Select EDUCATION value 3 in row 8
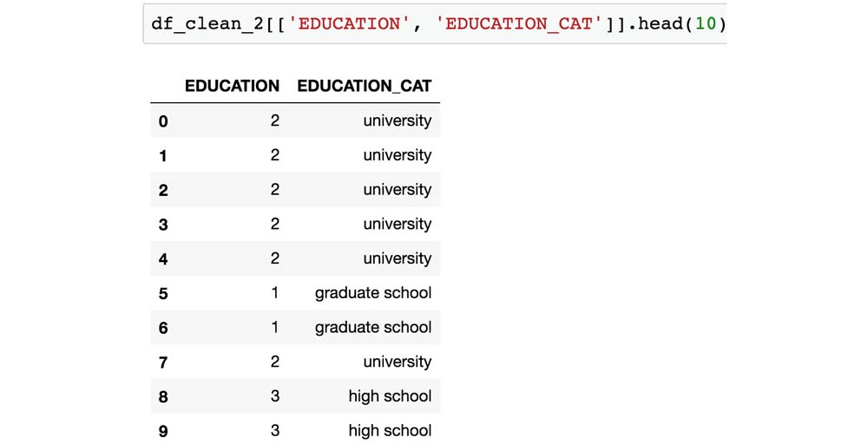 pos(274,396)
